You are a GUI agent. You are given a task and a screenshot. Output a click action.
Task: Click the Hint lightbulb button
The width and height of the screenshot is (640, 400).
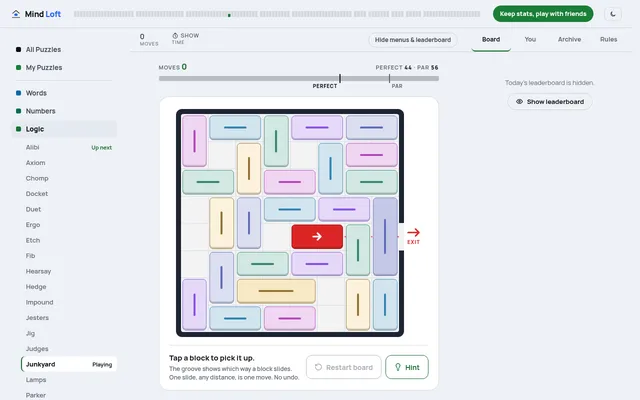click(x=407, y=367)
